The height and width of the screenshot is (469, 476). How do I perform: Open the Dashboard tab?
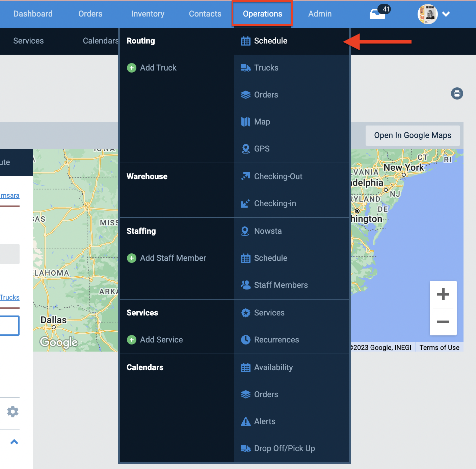(x=33, y=14)
